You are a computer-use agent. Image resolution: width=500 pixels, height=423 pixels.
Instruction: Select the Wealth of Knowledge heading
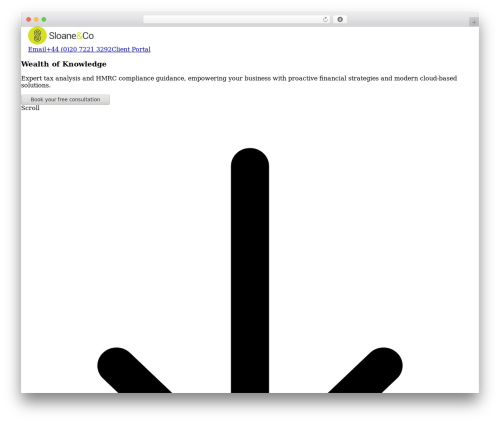click(x=64, y=64)
